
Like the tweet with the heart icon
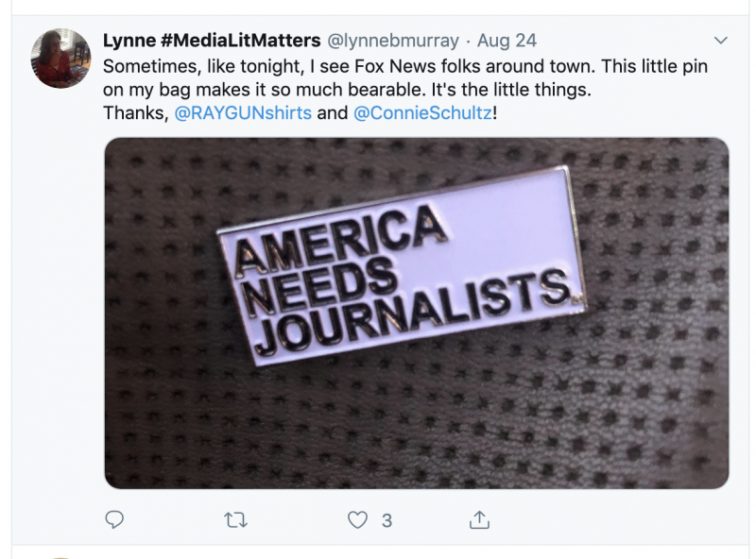357,519
